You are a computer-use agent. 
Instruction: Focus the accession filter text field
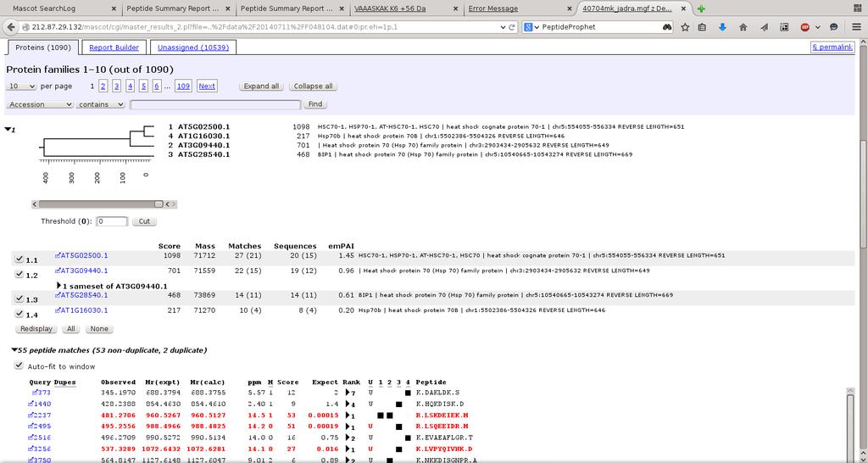click(x=215, y=104)
